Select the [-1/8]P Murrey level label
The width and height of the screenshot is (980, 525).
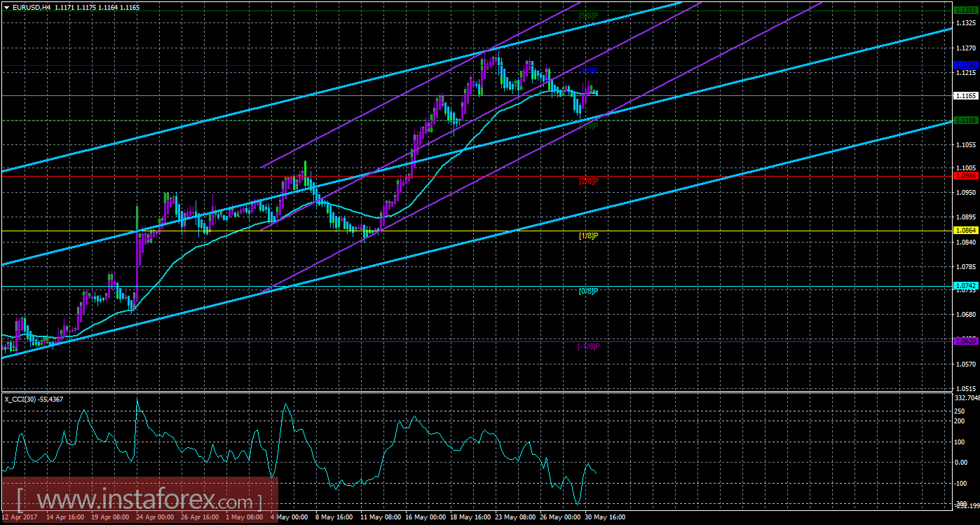588,346
